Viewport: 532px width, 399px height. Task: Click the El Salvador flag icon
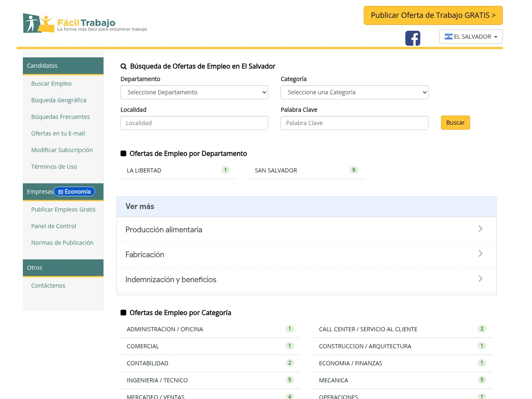pyautogui.click(x=448, y=37)
